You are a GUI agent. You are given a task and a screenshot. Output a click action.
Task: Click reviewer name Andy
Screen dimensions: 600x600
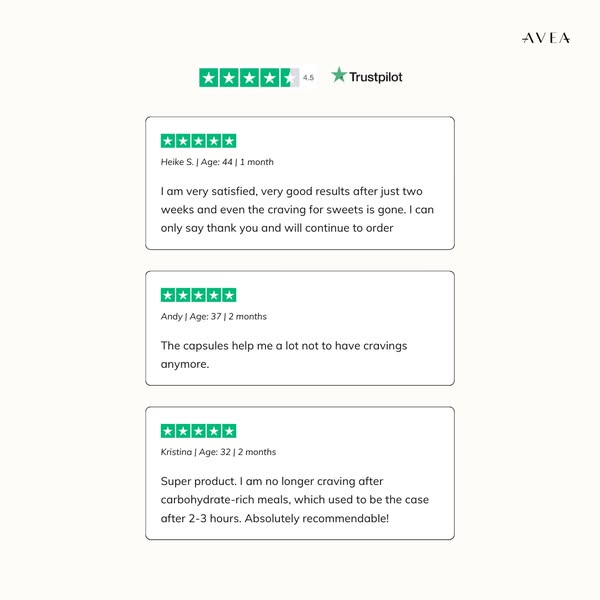pyautogui.click(x=172, y=316)
